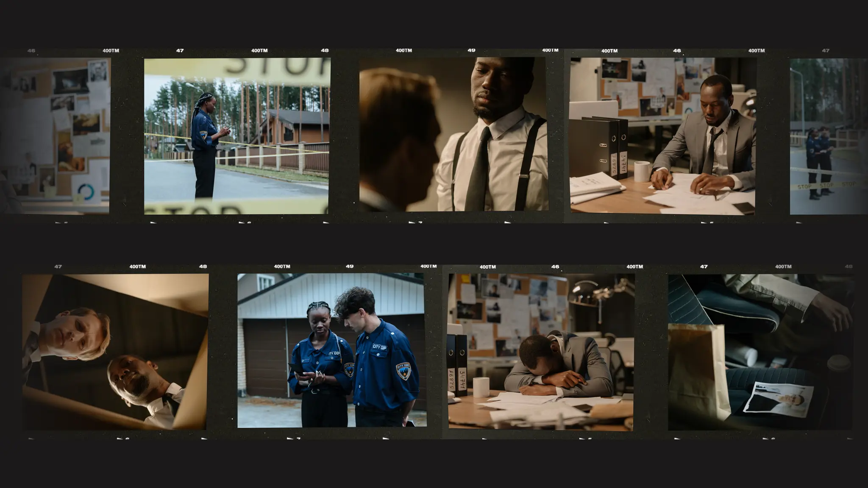Select the blurry evidence board photo at left edge

tap(55, 136)
